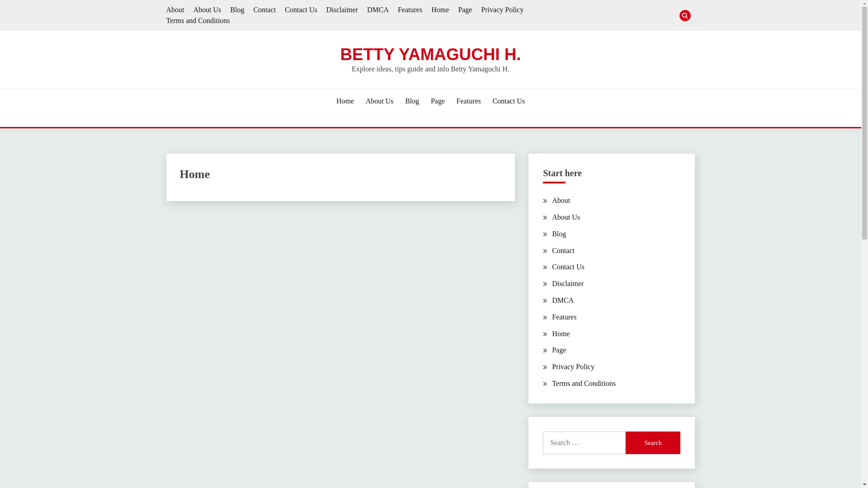Open Home in Start here sidebar
868x488 pixels.
point(561,334)
